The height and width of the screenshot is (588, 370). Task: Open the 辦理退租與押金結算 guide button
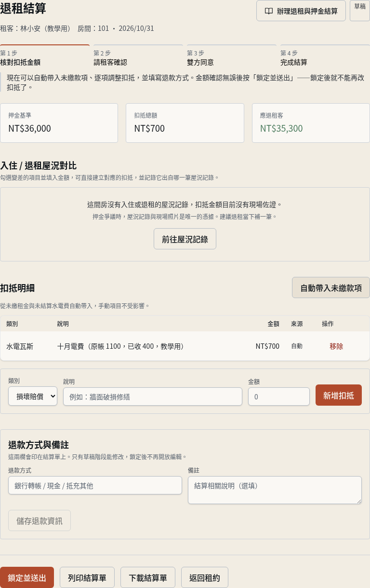301,11
